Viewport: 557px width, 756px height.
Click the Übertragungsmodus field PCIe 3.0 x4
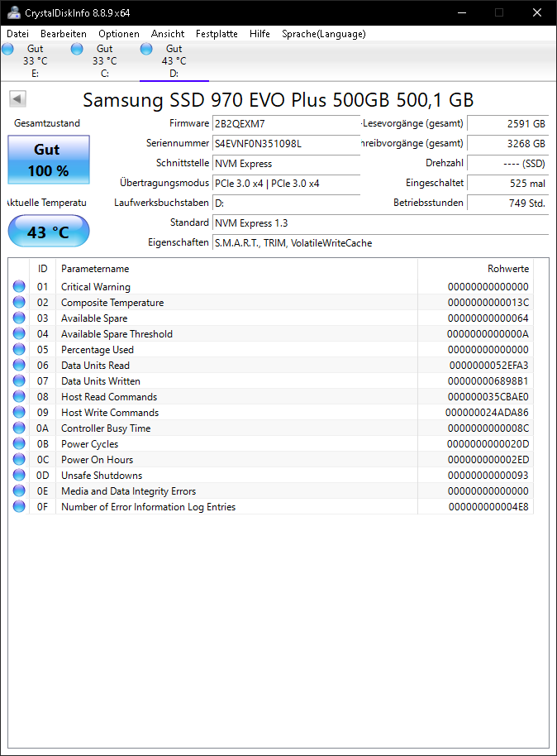(x=286, y=184)
